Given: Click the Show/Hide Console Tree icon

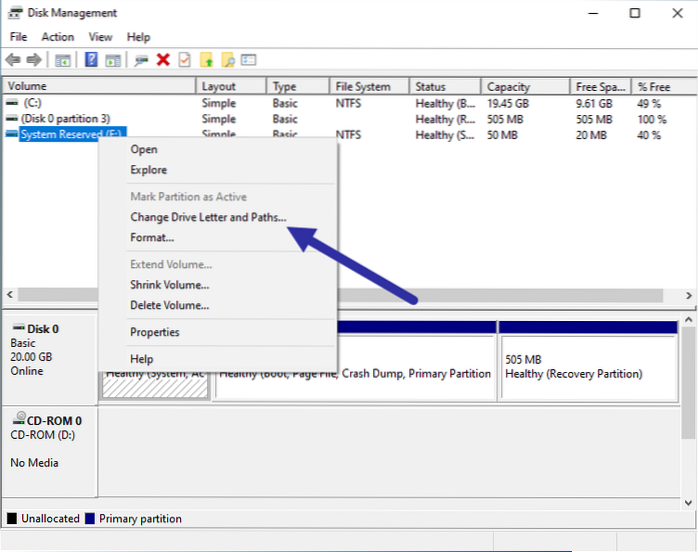Looking at the screenshot, I should click(62, 60).
